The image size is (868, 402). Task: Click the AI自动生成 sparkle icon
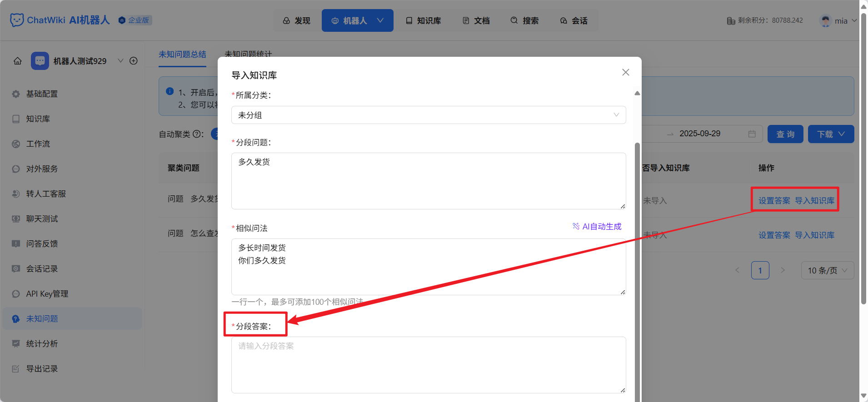click(576, 226)
